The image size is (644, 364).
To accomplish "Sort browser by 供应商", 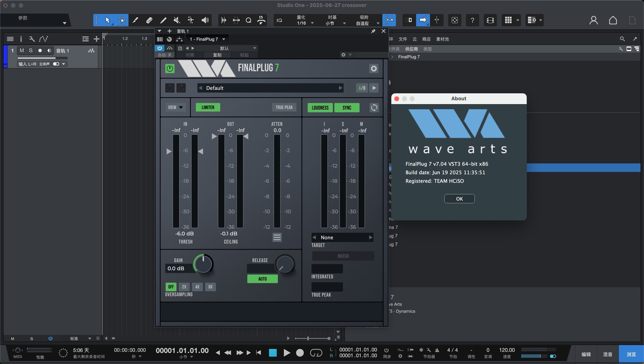I will click(x=411, y=49).
